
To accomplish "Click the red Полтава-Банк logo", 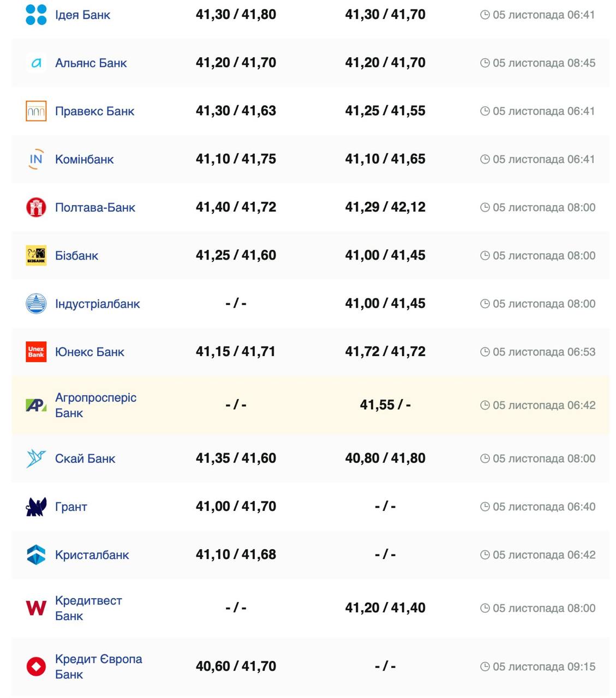I will (x=36, y=207).
